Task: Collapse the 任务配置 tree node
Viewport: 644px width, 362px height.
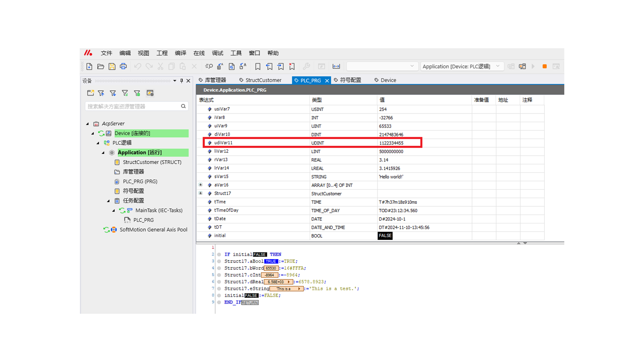Action: (x=108, y=201)
